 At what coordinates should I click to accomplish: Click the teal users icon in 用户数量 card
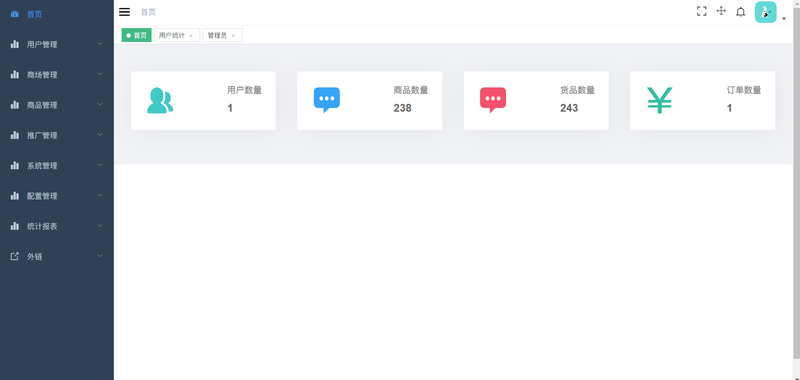(160, 100)
